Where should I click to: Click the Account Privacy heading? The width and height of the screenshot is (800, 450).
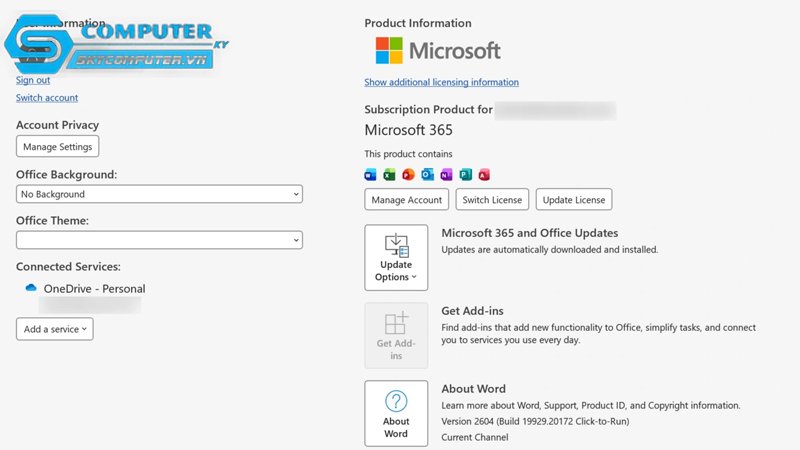(x=57, y=125)
